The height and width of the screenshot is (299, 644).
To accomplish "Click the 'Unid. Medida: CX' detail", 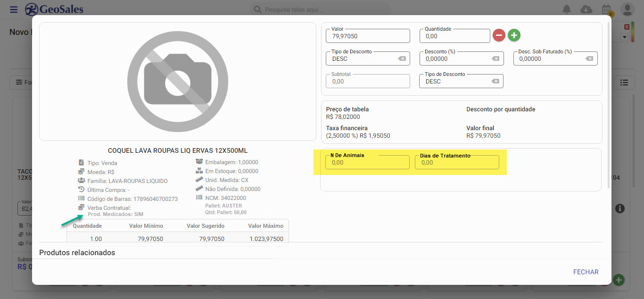I will pyautogui.click(x=227, y=180).
